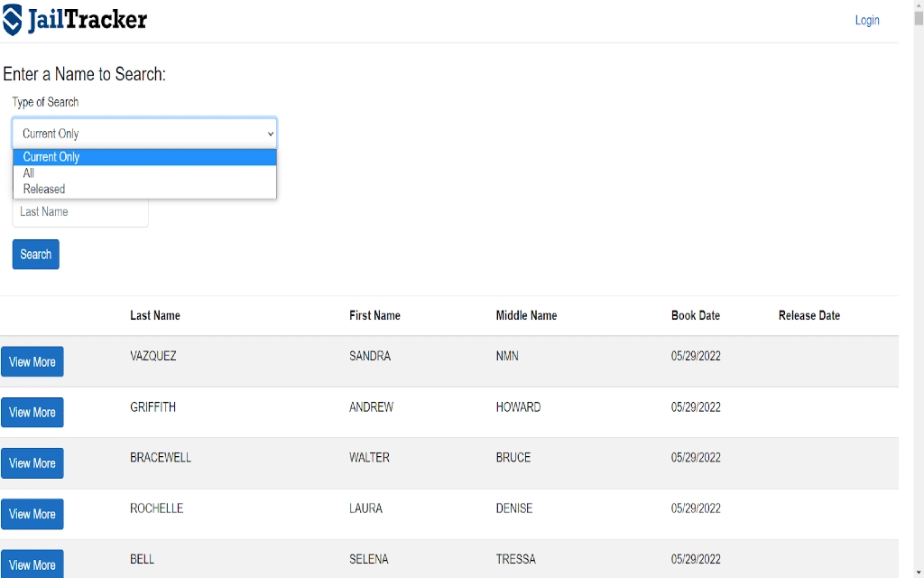
Task: Click the Search button
Action: tap(36, 254)
